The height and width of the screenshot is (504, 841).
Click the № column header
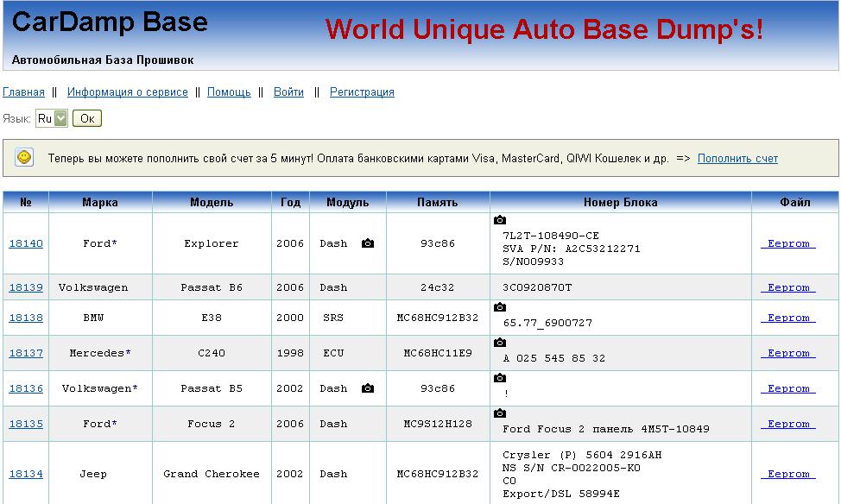click(26, 202)
